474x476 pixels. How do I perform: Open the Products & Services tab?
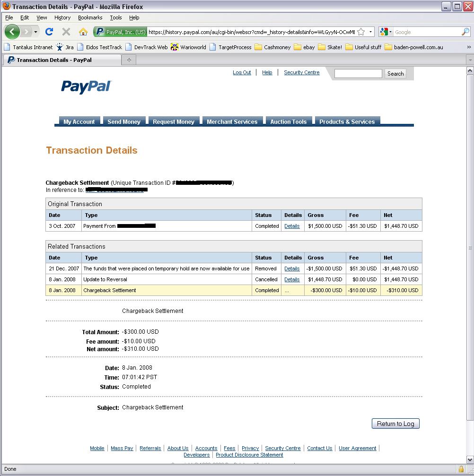point(347,121)
